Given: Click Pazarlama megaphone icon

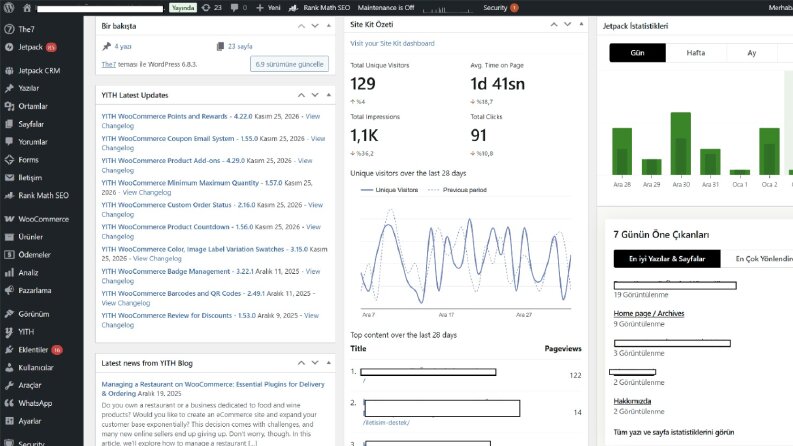Looking at the screenshot, I should click(9, 290).
